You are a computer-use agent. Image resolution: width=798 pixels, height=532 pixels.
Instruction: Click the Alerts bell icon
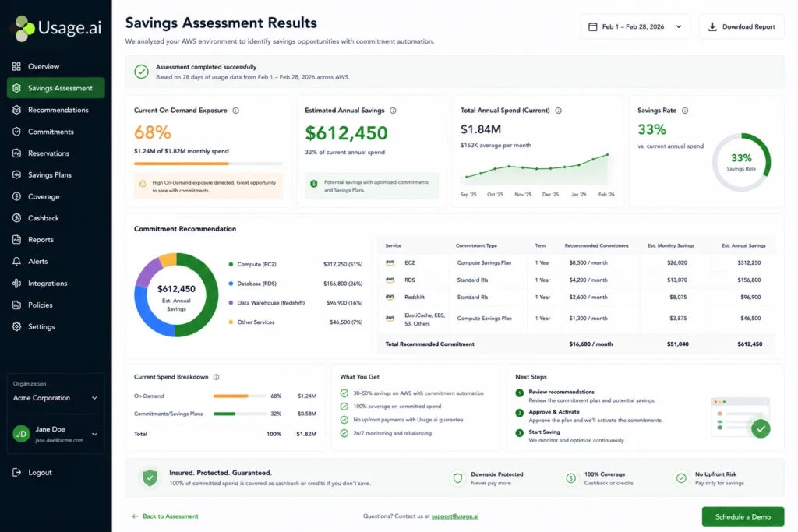click(x=17, y=262)
